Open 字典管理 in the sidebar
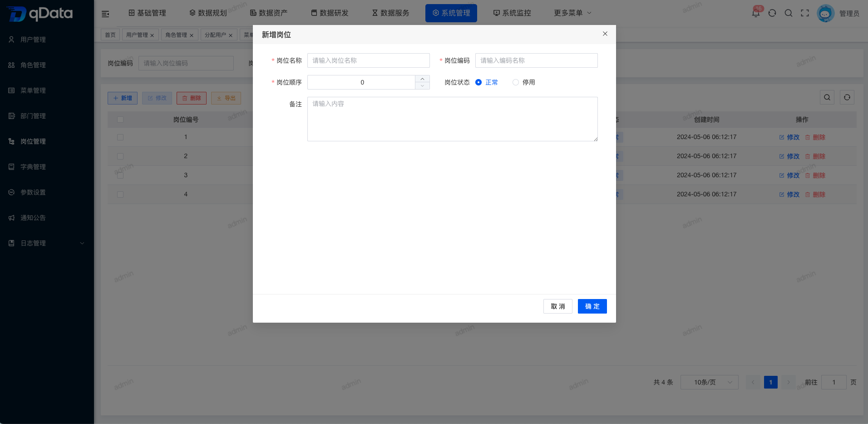This screenshot has height=424, width=868. pos(47,167)
